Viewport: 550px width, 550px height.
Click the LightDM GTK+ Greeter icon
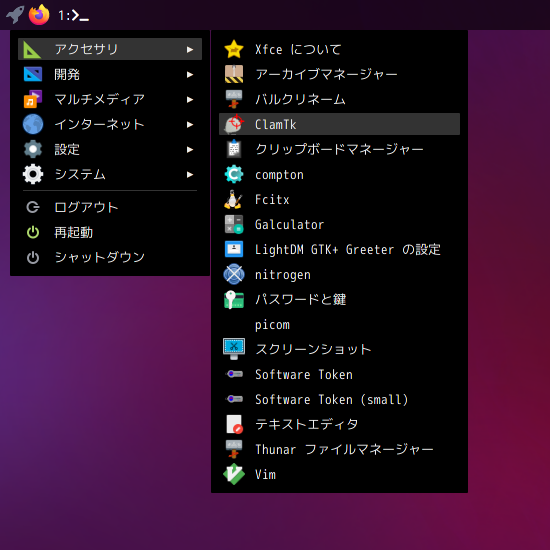(234, 249)
